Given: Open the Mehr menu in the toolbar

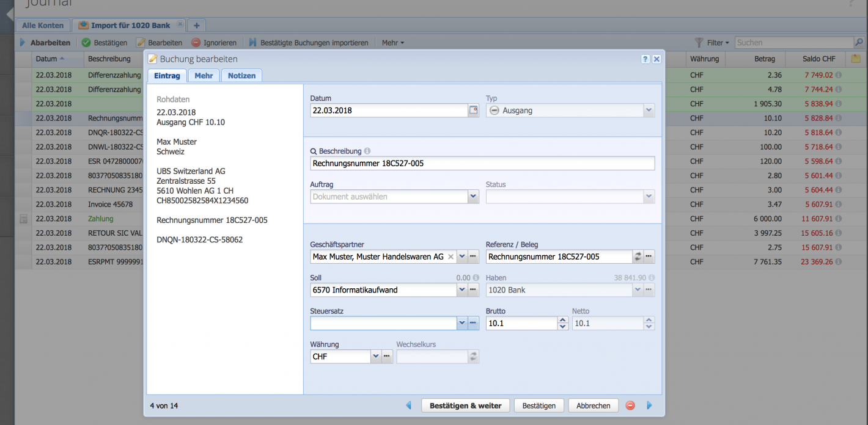Looking at the screenshot, I should point(392,42).
